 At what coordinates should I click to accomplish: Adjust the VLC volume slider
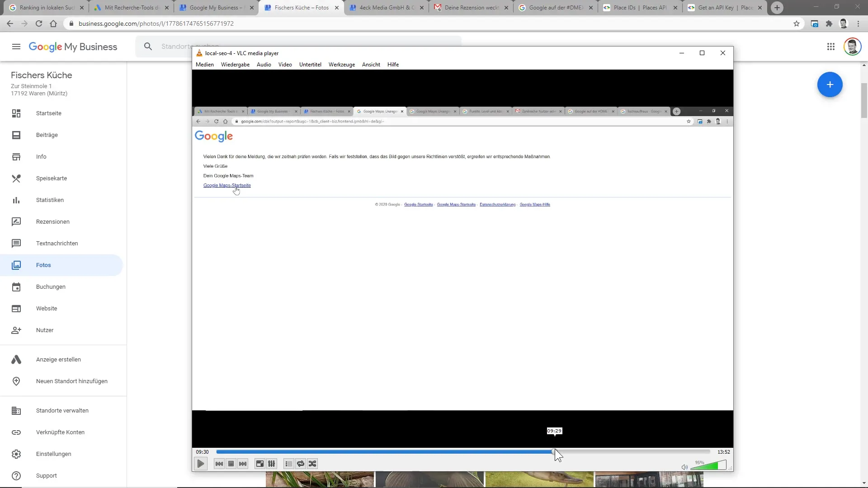click(708, 465)
